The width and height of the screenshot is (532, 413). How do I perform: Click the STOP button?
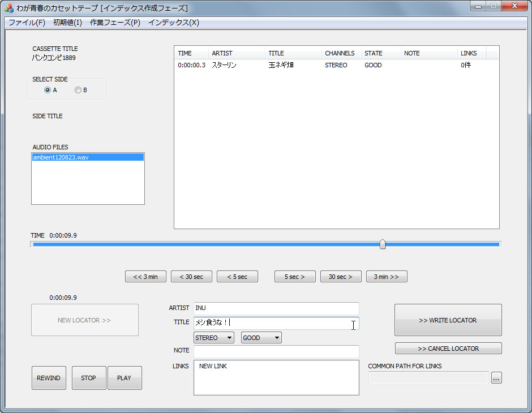point(89,378)
